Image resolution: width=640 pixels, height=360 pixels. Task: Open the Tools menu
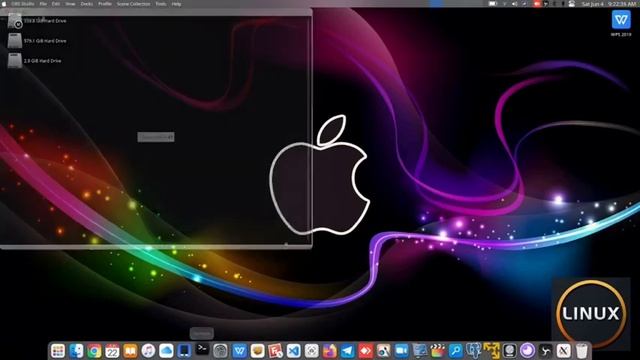[x=161, y=4]
